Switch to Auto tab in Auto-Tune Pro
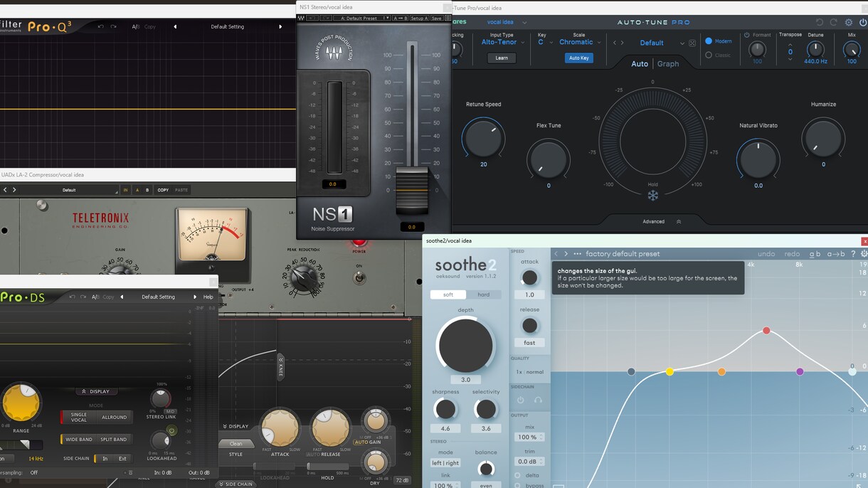Image resolution: width=868 pixels, height=488 pixels. coord(640,64)
